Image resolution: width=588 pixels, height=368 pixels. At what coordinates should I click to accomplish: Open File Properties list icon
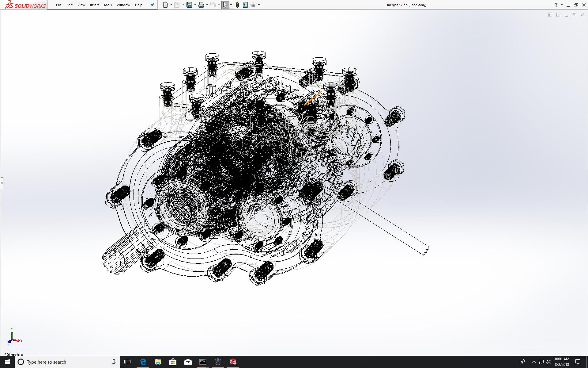tap(245, 5)
